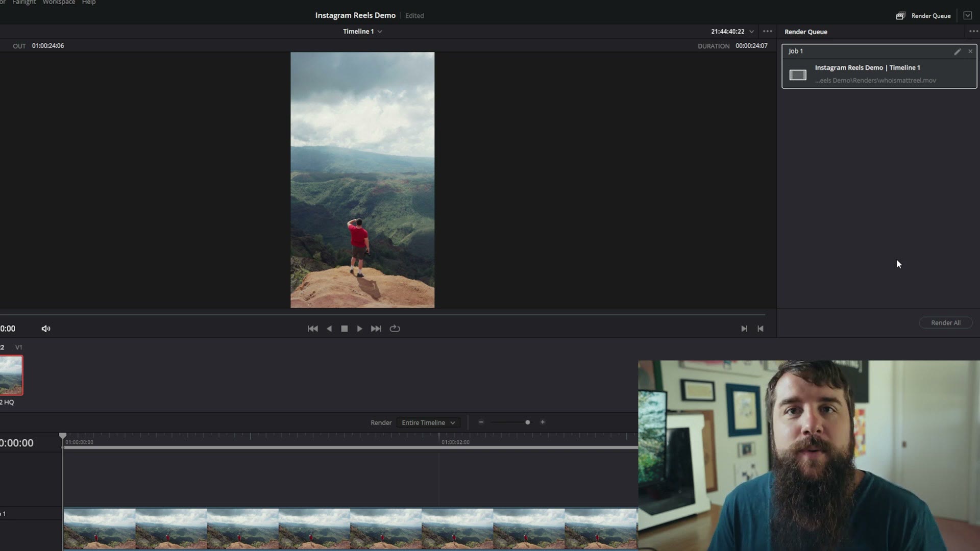The image size is (980, 551).
Task: Edit Job 1 with the pencil icon
Action: (x=957, y=52)
